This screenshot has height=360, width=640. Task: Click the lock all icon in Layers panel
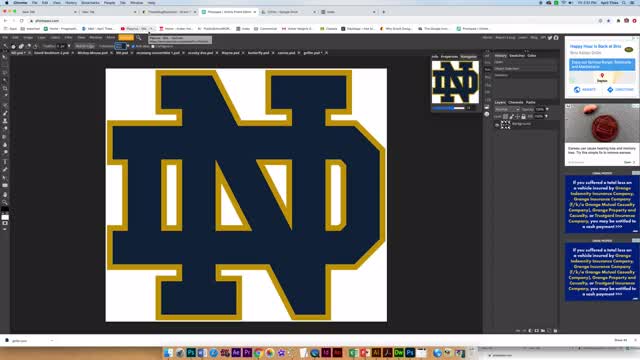point(524,116)
